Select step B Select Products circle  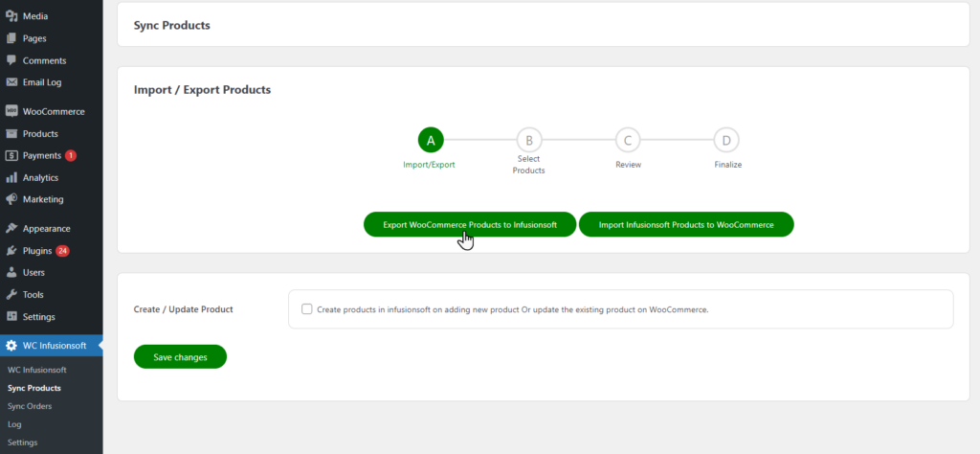pos(528,141)
